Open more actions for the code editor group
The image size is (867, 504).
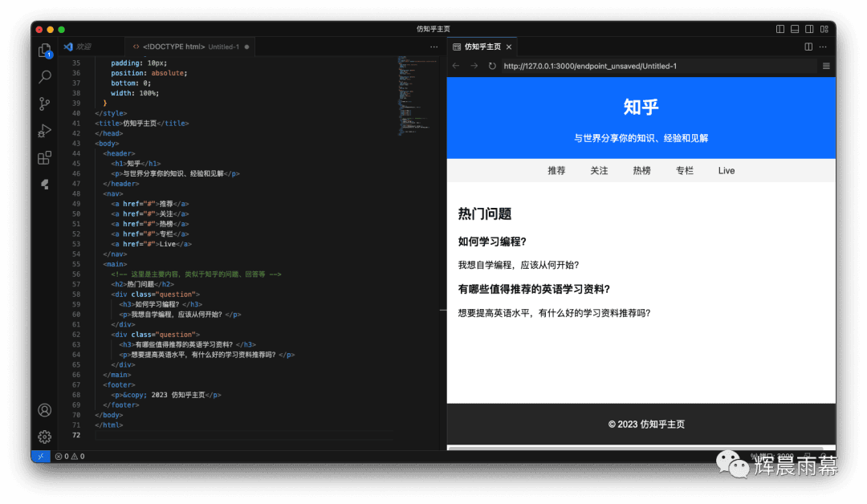(434, 47)
